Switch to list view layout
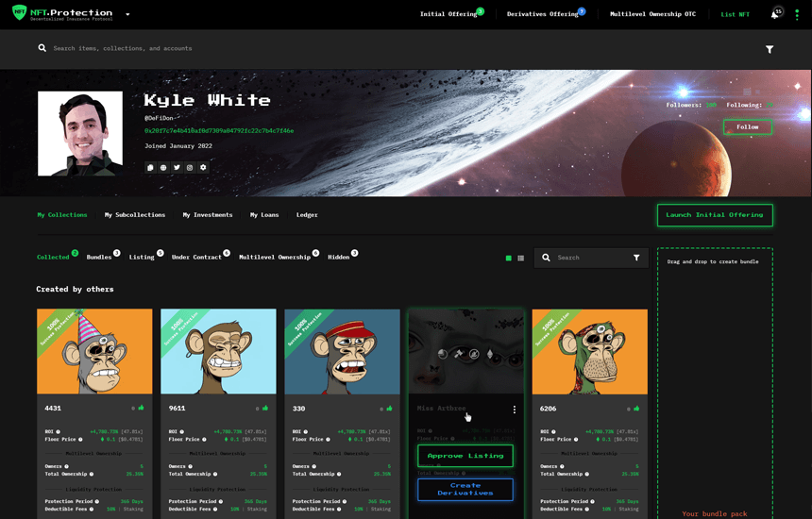Viewport: 812px width, 519px height. pyautogui.click(x=520, y=258)
